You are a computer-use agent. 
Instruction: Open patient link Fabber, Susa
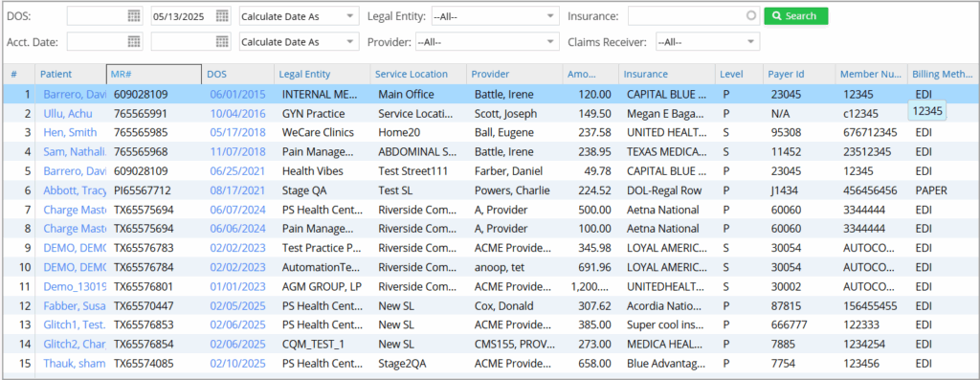point(75,306)
